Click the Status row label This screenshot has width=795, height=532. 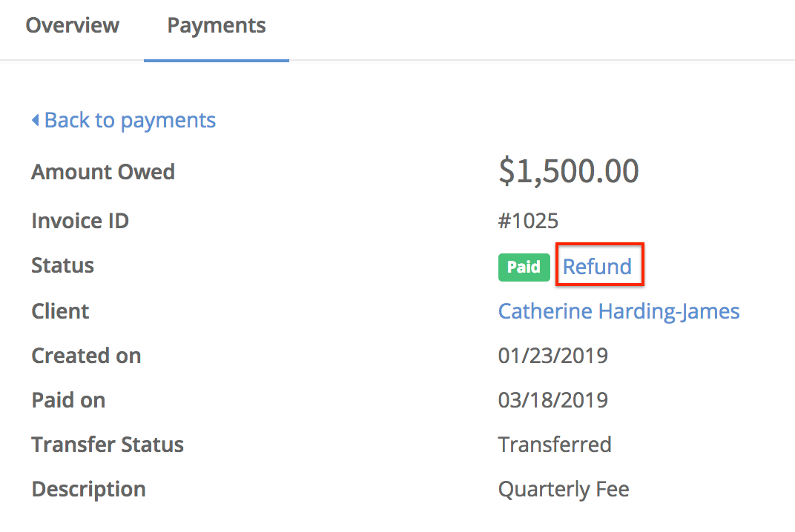pyautogui.click(x=62, y=265)
